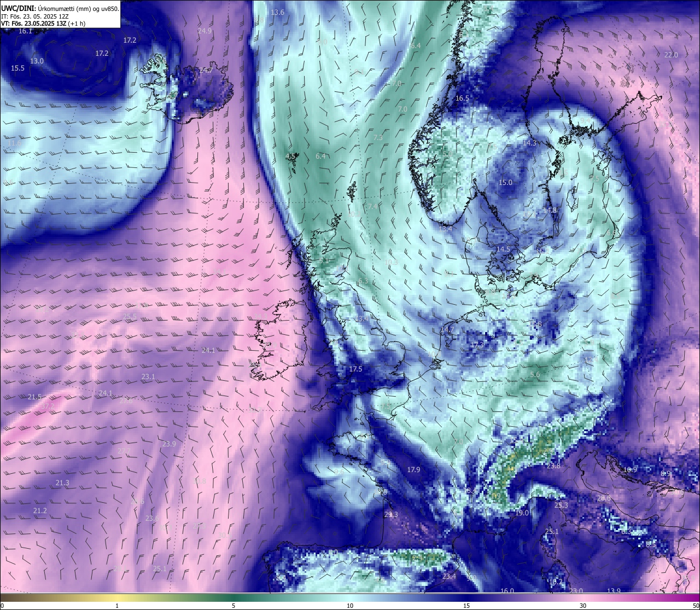Click the 15.0 value over Scandinavia
Image resolution: width=700 pixels, height=610 pixels.
coord(505,183)
